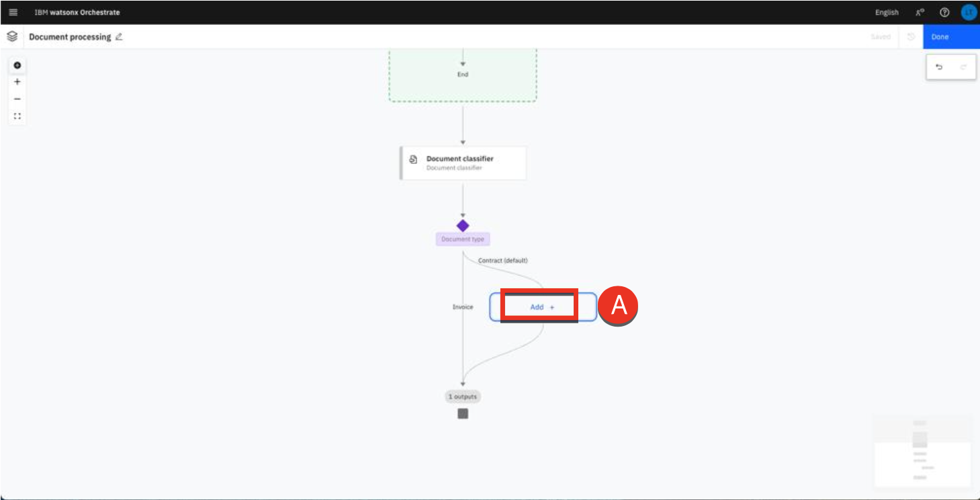This screenshot has height=500, width=980.
Task: Click the solid circle canvas tool button
Action: (17, 65)
